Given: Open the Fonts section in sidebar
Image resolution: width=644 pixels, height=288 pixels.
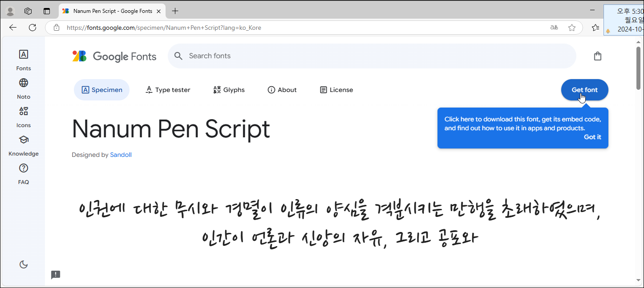Looking at the screenshot, I should [24, 60].
